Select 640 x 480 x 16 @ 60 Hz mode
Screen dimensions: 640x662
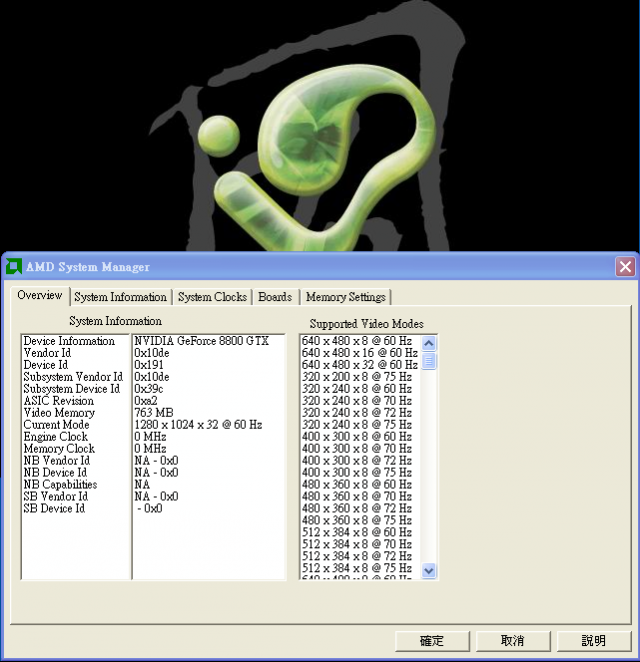360,353
